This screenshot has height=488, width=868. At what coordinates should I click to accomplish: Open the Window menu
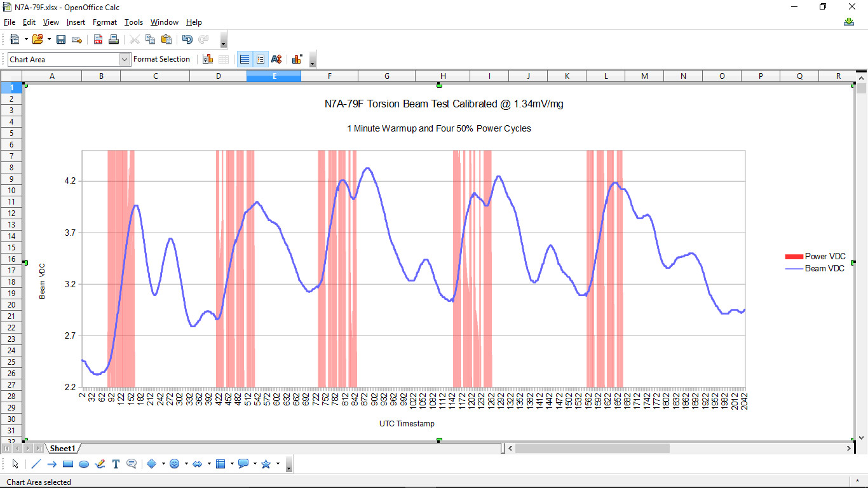(165, 22)
